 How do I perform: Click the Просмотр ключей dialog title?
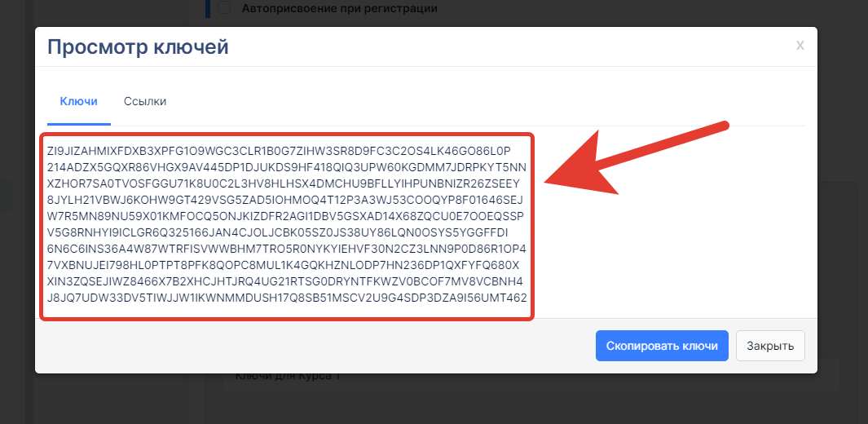(138, 47)
